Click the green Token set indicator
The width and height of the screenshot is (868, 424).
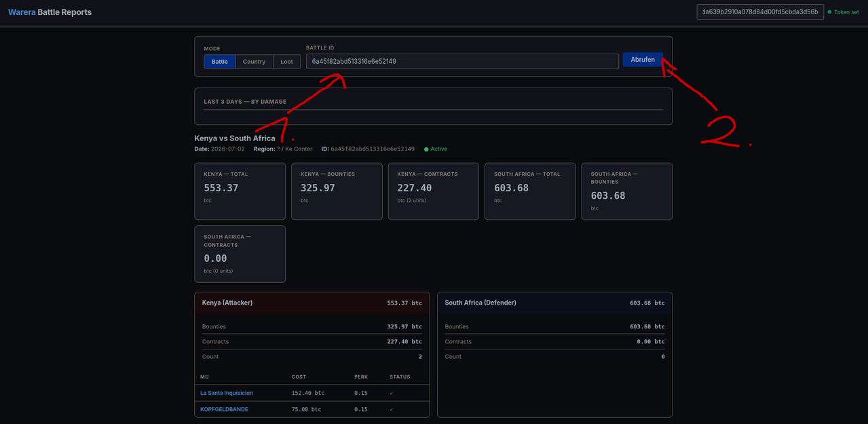click(x=843, y=12)
